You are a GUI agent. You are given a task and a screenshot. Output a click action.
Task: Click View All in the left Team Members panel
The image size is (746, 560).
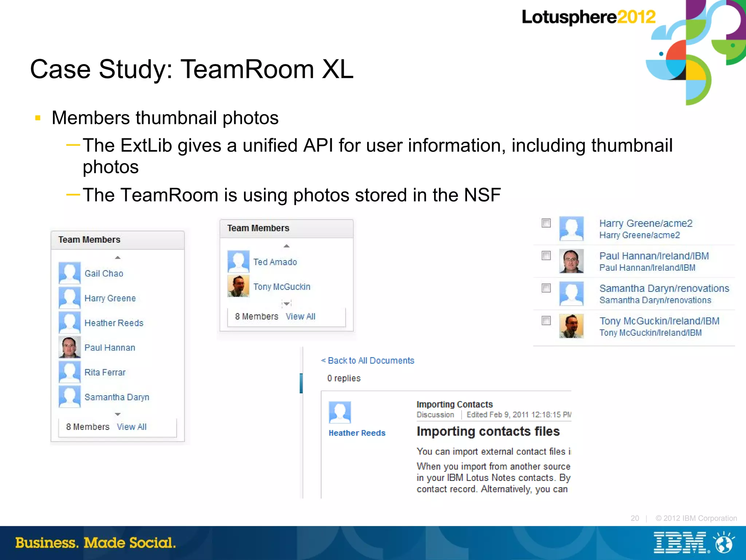coord(131,427)
